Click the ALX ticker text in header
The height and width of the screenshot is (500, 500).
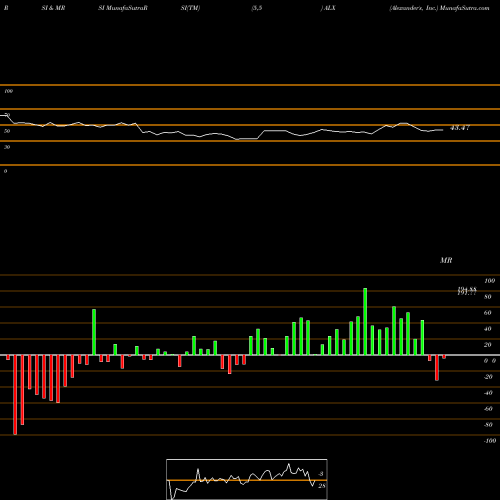(x=330, y=8)
